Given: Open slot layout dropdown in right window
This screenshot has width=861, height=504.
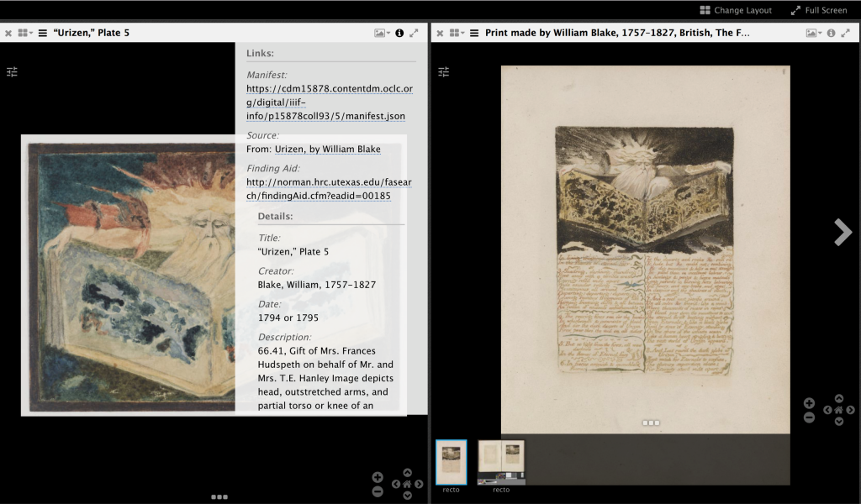Looking at the screenshot, I should [x=457, y=33].
